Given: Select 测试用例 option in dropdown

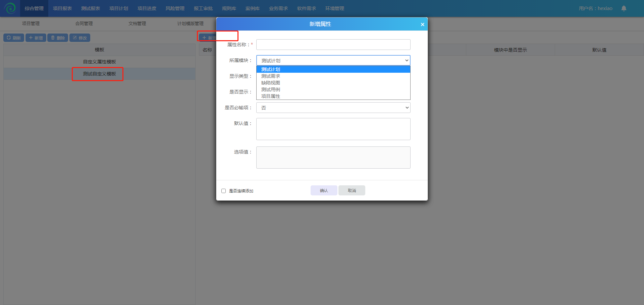Looking at the screenshot, I should (x=270, y=89).
